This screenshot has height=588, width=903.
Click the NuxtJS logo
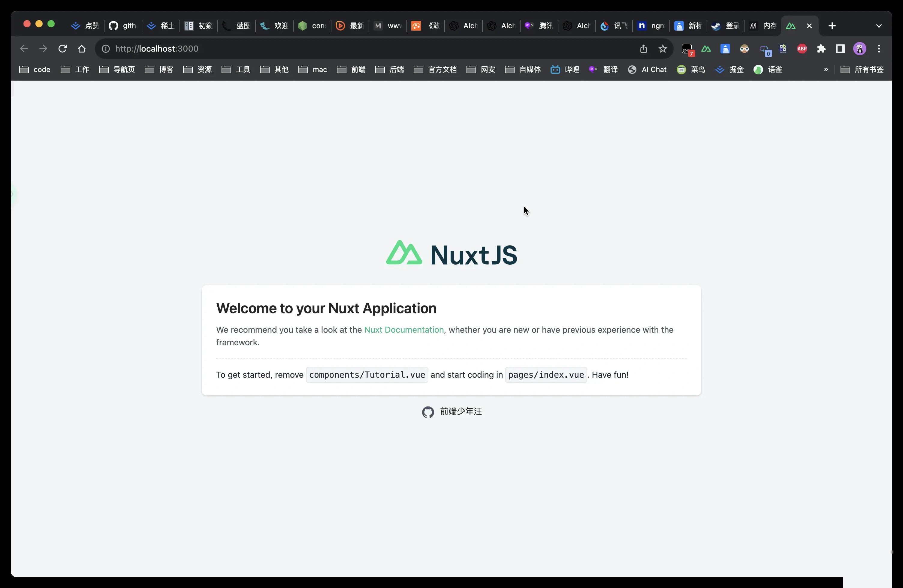click(x=451, y=253)
